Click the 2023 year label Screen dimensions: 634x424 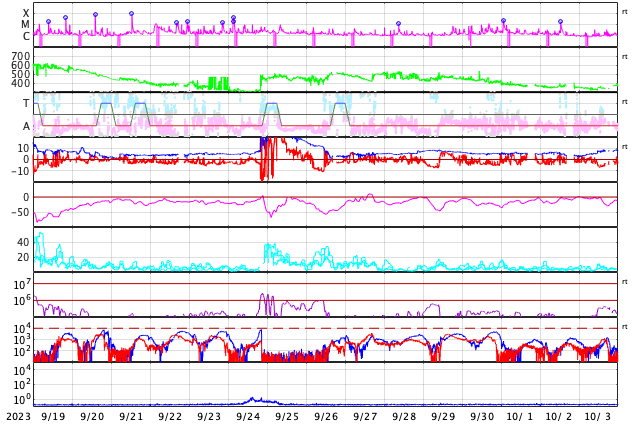[15, 416]
